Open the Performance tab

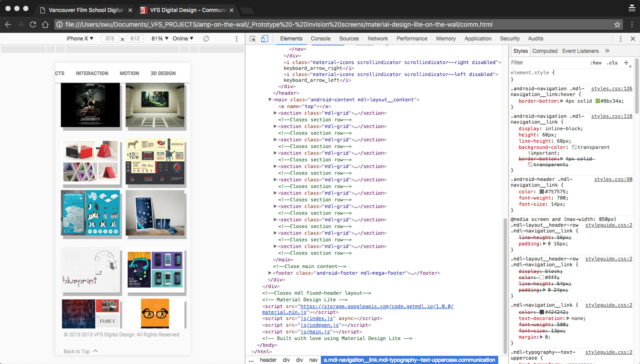[x=412, y=38]
